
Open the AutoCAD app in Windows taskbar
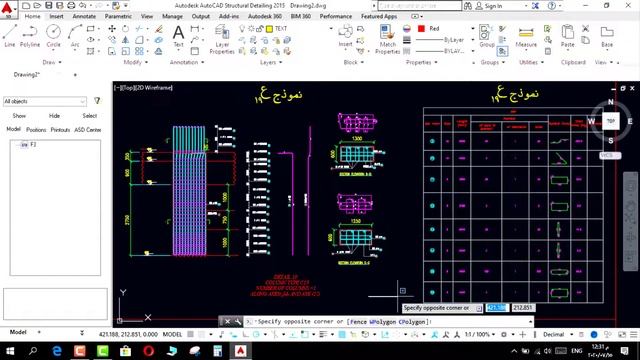[240, 351]
